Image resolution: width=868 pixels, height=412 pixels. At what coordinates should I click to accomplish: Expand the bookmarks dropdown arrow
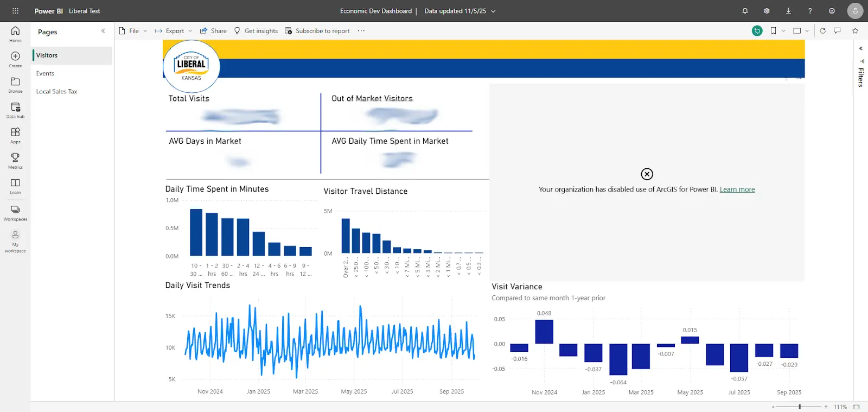(783, 31)
